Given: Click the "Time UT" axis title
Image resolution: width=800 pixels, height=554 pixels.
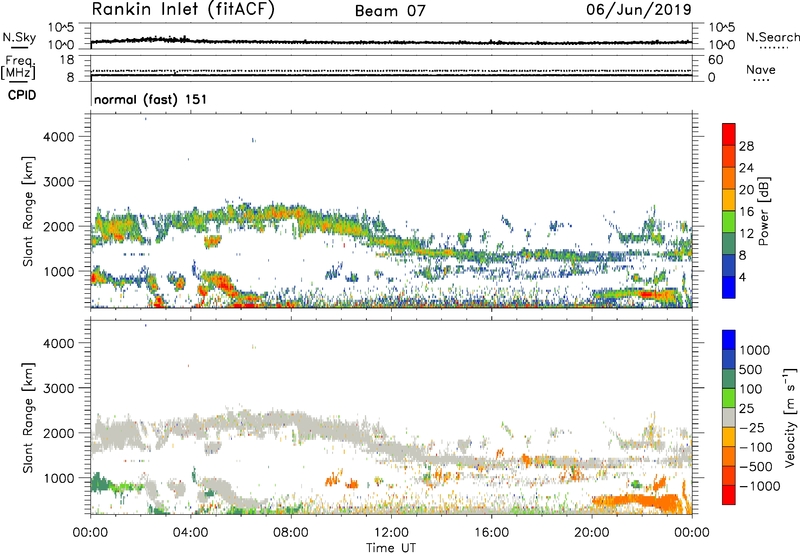Looking at the screenshot, I should (391, 548).
